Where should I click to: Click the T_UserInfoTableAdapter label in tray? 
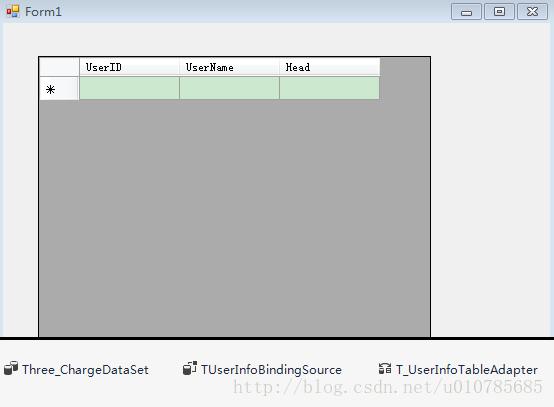pyautogui.click(x=467, y=370)
